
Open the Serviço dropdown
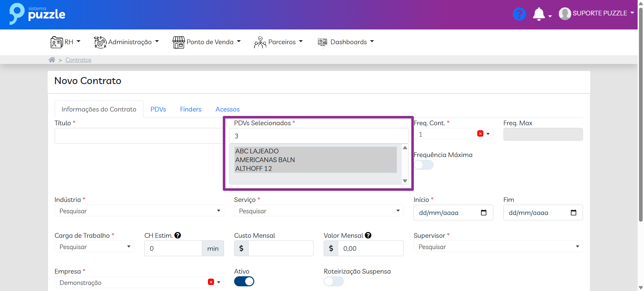pyautogui.click(x=318, y=211)
